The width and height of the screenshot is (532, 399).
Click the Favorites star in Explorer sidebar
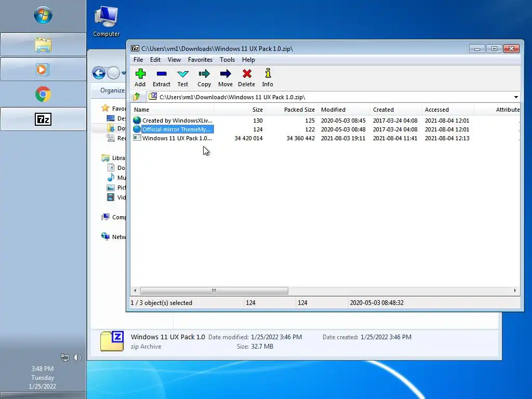[105, 108]
